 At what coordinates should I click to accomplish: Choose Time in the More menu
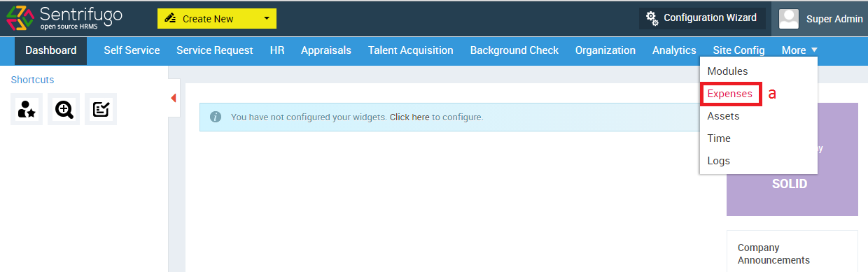click(719, 138)
